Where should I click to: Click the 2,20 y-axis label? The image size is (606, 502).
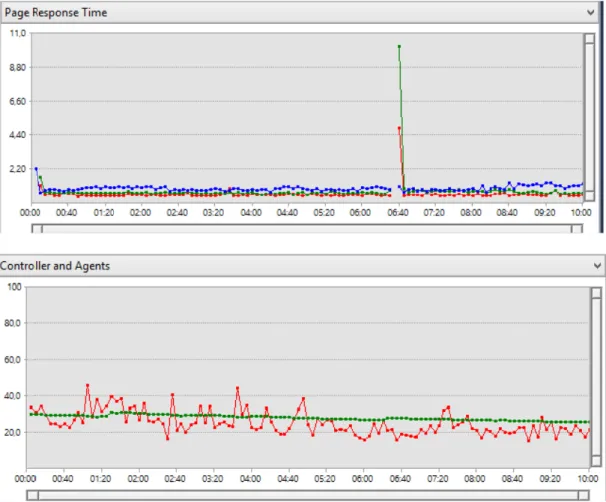tap(17, 169)
